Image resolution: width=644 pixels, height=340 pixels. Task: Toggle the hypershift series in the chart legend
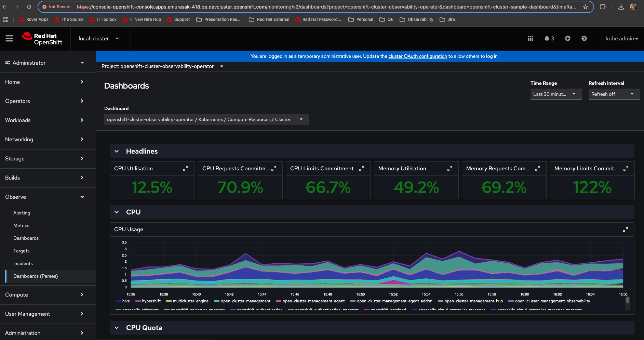151,301
